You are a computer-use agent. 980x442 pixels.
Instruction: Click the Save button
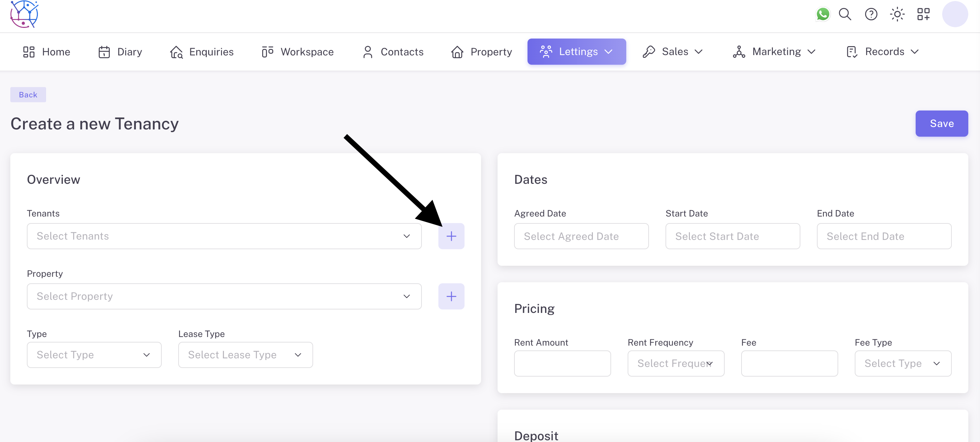(x=941, y=123)
